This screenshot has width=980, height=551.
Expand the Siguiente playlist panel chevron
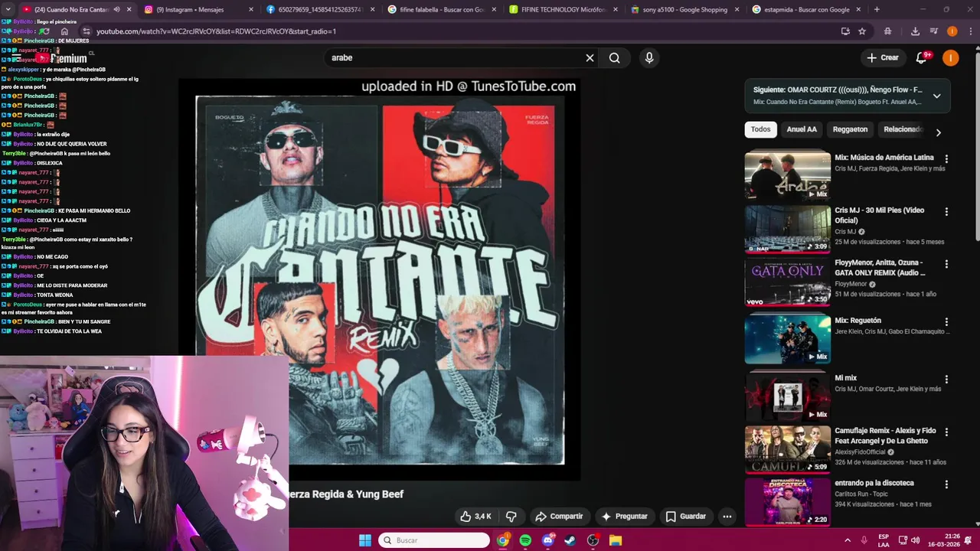point(936,96)
